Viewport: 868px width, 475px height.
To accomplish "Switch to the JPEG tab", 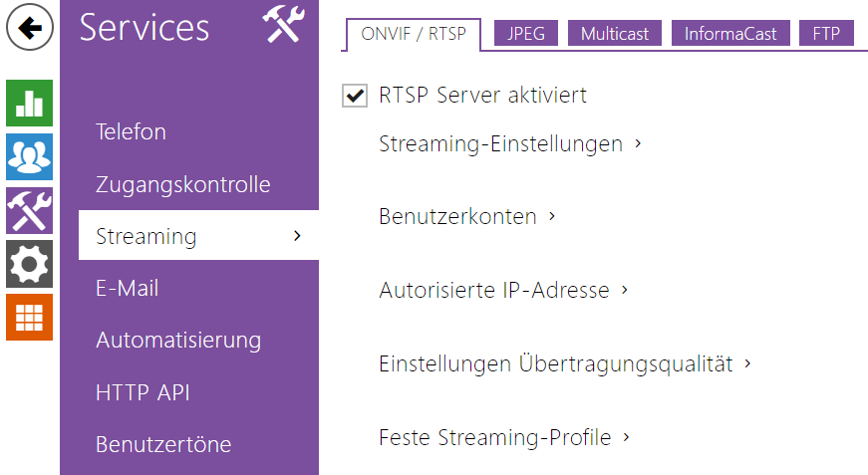I will point(525,34).
